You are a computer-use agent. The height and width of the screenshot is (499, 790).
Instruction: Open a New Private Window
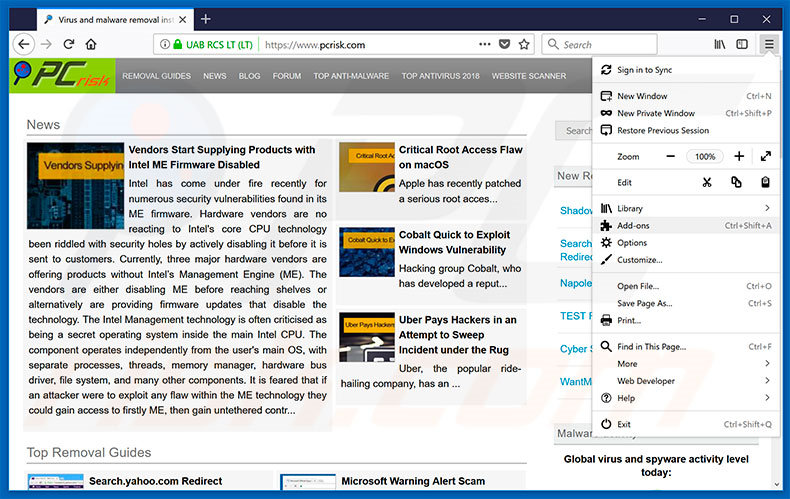685,113
